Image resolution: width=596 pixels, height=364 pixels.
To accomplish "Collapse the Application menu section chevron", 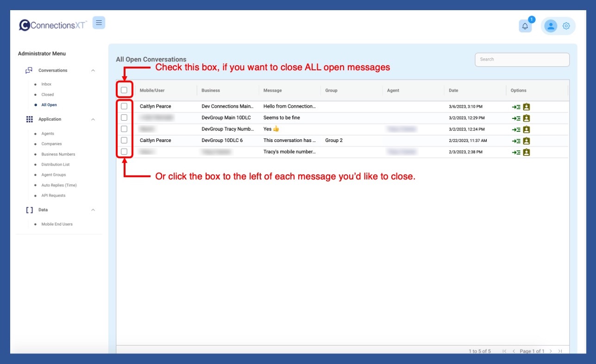I will (x=93, y=119).
